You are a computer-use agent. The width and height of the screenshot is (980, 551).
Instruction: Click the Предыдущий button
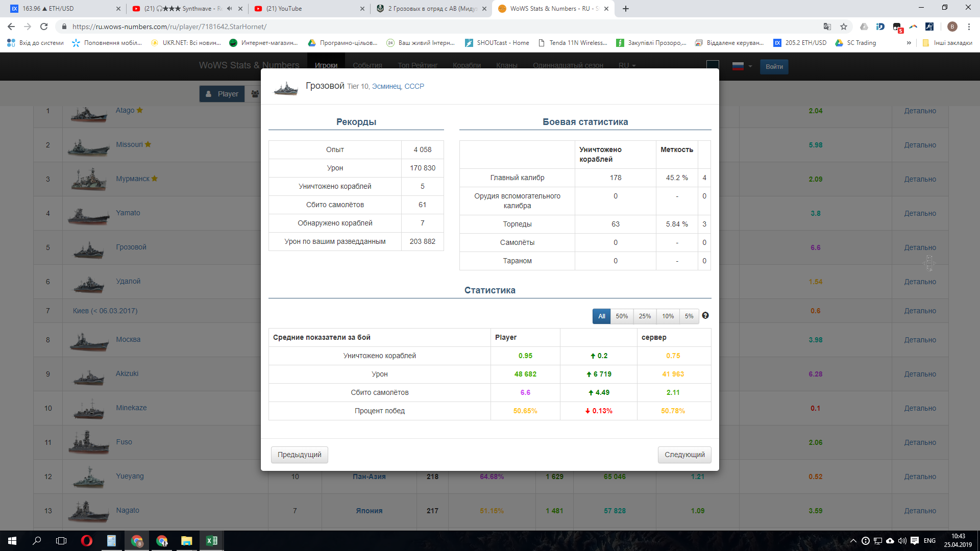point(300,455)
